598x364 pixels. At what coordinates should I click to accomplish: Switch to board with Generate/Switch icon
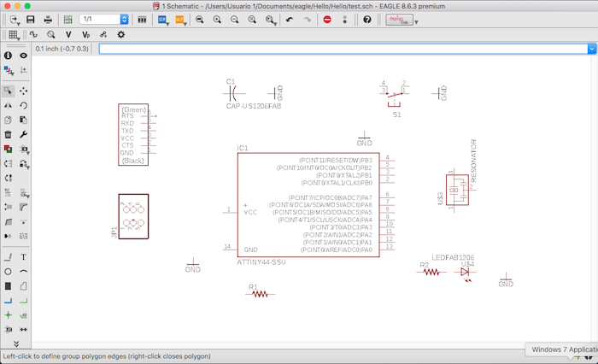67,20
